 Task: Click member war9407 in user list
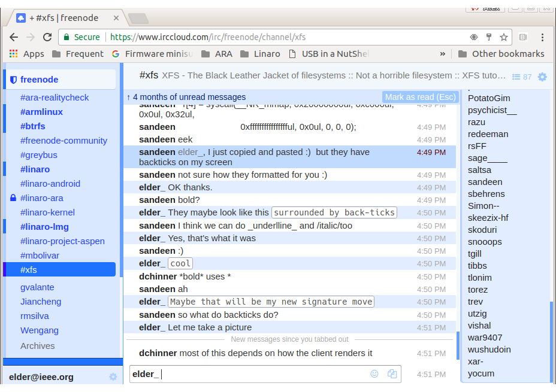point(485,338)
